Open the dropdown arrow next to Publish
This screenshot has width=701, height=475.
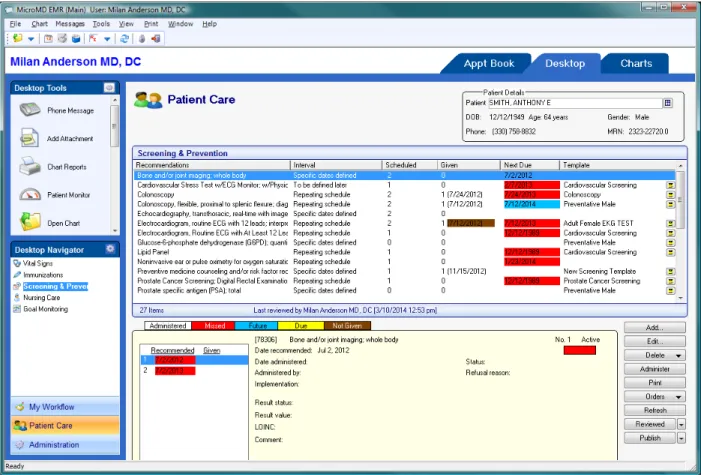click(681, 438)
